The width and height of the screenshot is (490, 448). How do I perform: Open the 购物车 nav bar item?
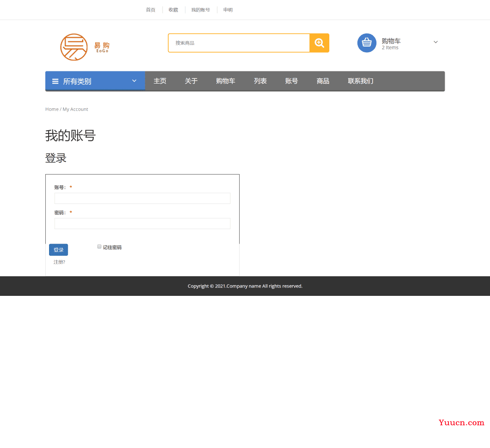(x=226, y=81)
